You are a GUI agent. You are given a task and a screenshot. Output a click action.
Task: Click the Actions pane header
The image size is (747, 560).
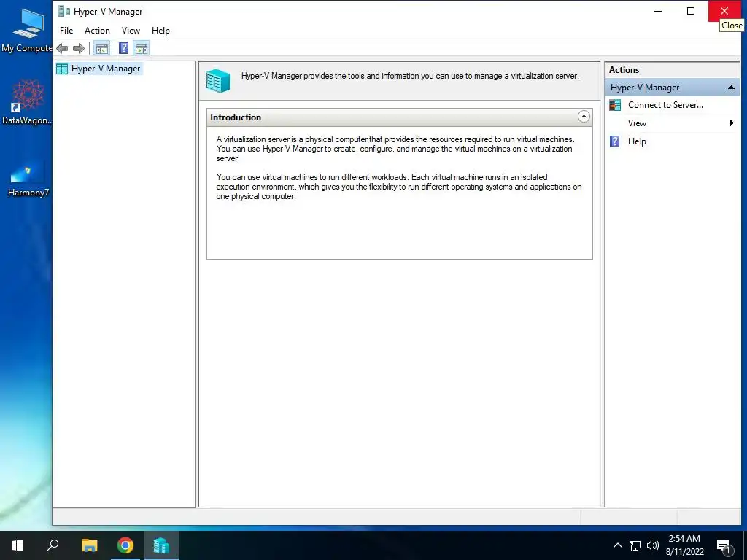672,70
